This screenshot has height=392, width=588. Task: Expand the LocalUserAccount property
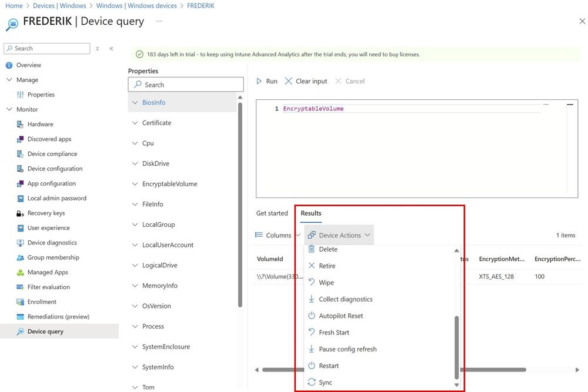135,245
